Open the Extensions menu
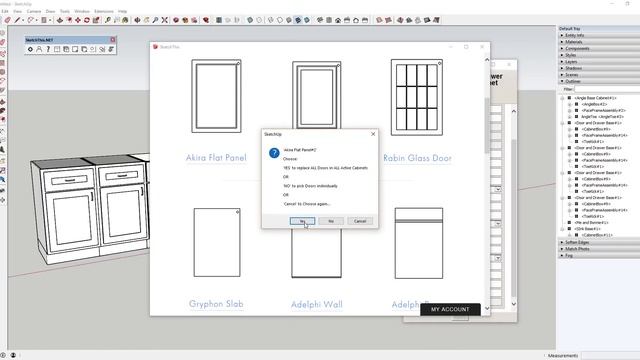Viewport: 640px width, 360px height. 104,11
